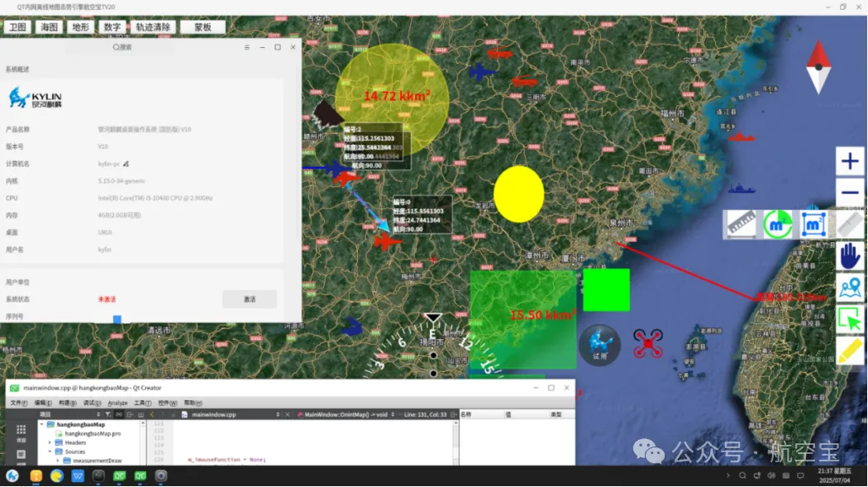Click the round Kylin 试用 trial badge
The height and width of the screenshot is (487, 868).
599,344
